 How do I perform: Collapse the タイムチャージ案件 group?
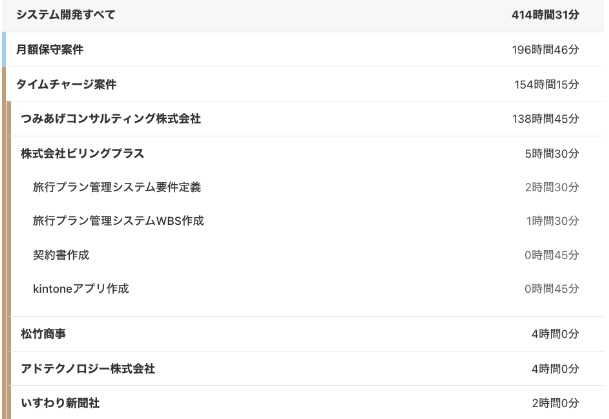coord(305,84)
